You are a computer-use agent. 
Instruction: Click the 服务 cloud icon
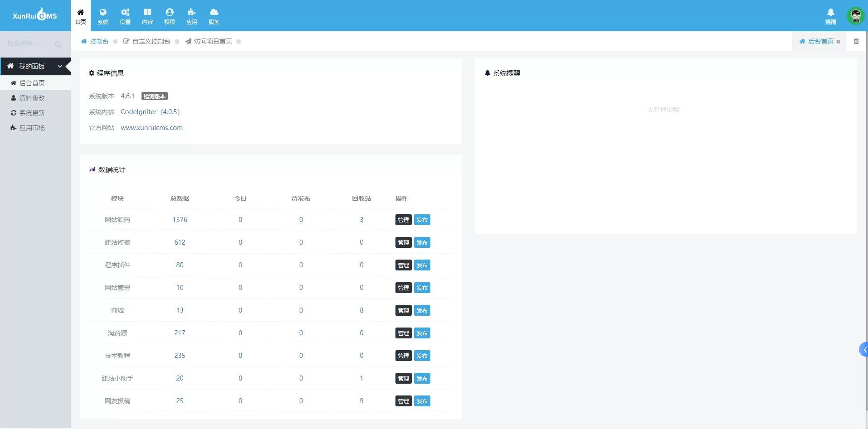coord(214,16)
